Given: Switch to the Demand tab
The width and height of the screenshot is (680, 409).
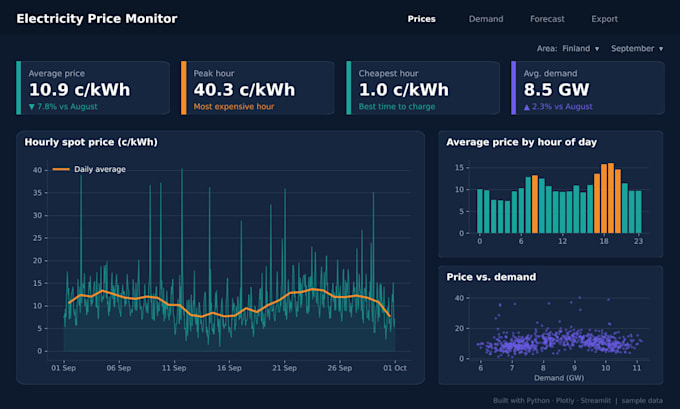Looking at the screenshot, I should [486, 19].
